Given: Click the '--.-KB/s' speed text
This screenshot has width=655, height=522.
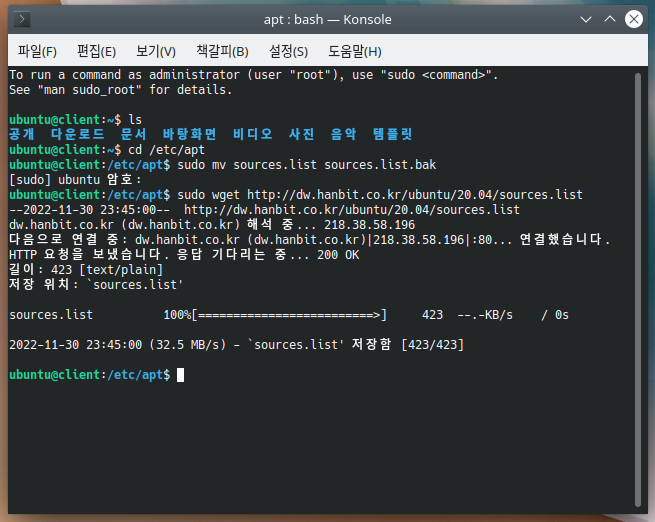Looking at the screenshot, I should (485, 315).
